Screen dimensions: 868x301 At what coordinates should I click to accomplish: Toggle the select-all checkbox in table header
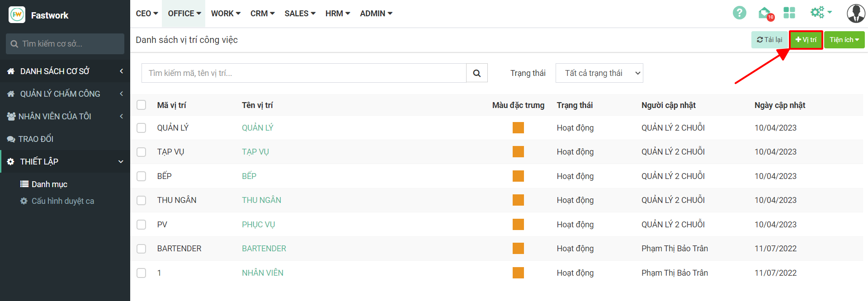[x=142, y=105]
